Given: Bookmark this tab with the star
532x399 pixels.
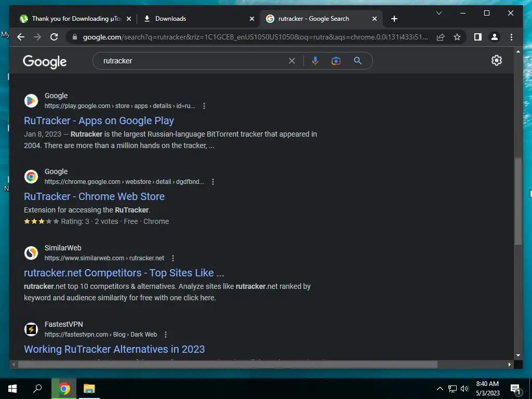Looking at the screenshot, I should pyautogui.click(x=457, y=37).
